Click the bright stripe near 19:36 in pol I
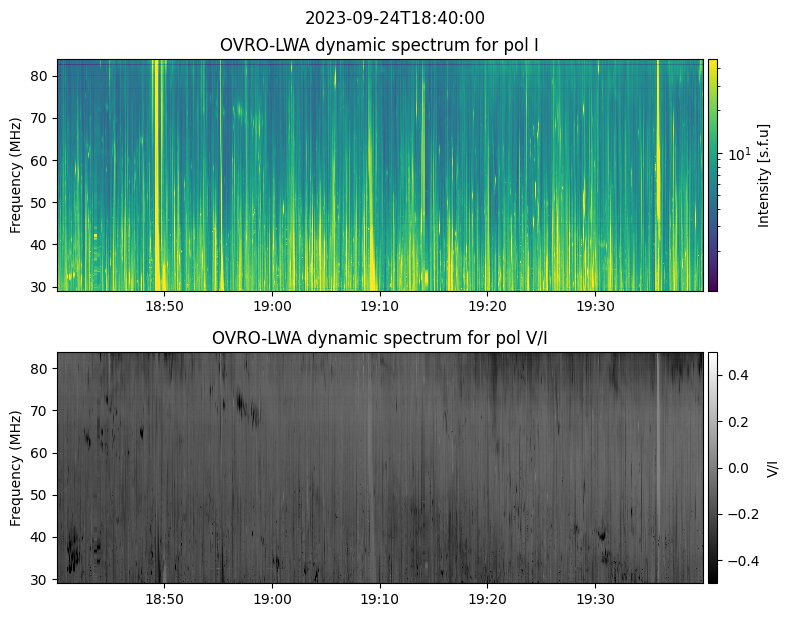789x617 pixels. point(658,175)
